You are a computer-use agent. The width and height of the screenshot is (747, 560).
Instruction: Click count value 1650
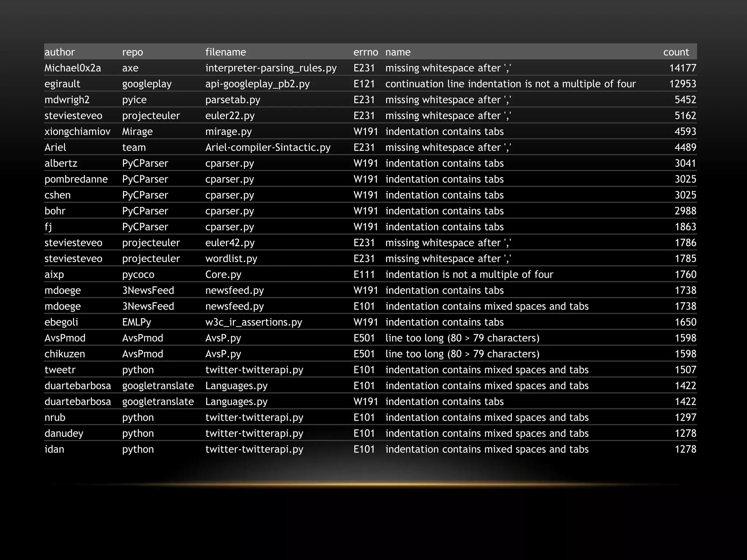click(x=685, y=322)
